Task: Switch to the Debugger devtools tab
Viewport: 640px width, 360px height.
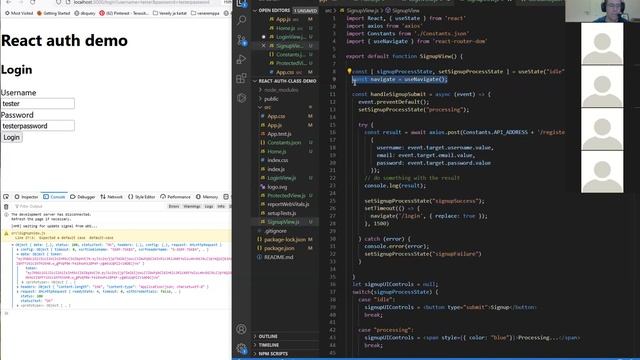Action: pyautogui.click(x=82, y=197)
